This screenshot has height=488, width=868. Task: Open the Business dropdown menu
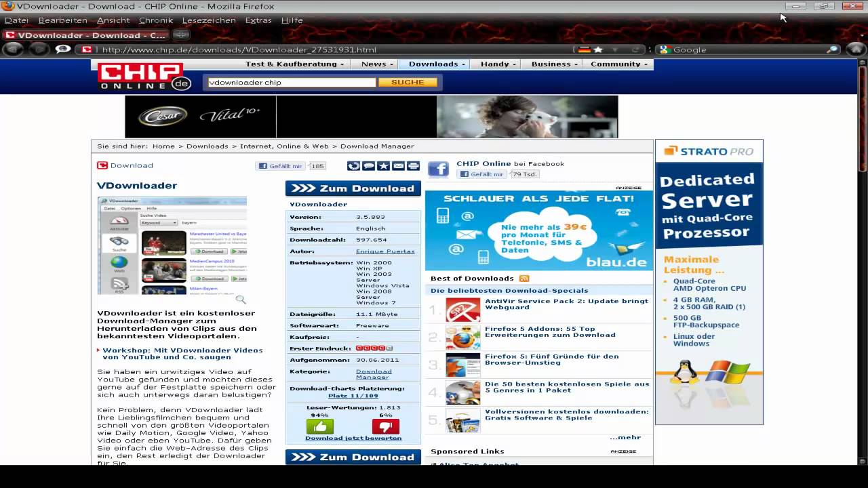click(554, 64)
